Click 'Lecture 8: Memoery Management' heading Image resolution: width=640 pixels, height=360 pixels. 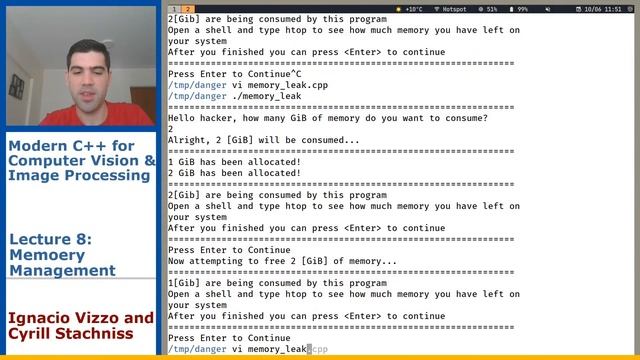click(62, 255)
